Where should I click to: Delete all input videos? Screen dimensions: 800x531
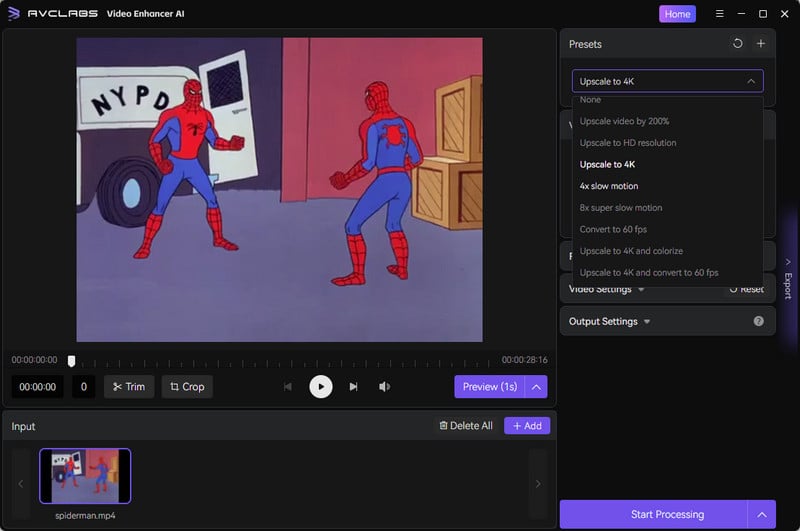click(x=466, y=425)
